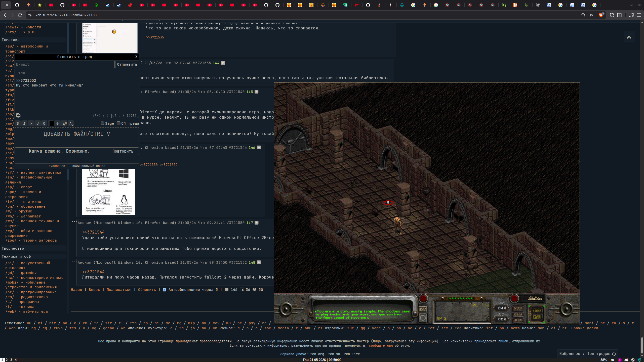Image resolution: width=644 pixels, height=362 pixels.
Task: Insert quote with the > button
Action: pos(31,123)
